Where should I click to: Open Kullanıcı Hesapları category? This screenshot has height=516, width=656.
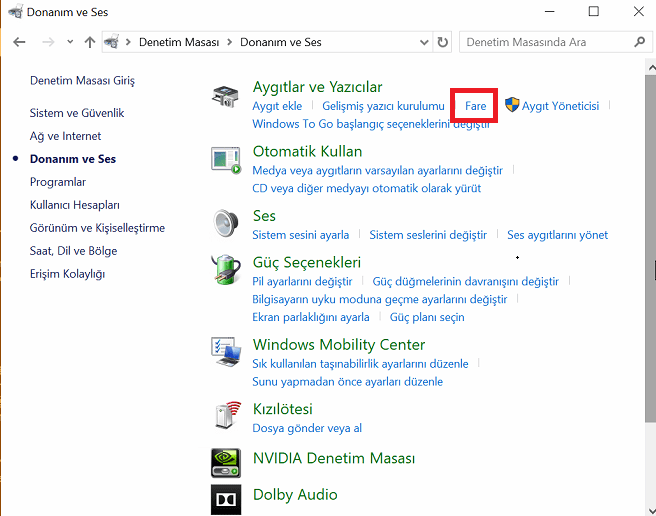pos(74,205)
